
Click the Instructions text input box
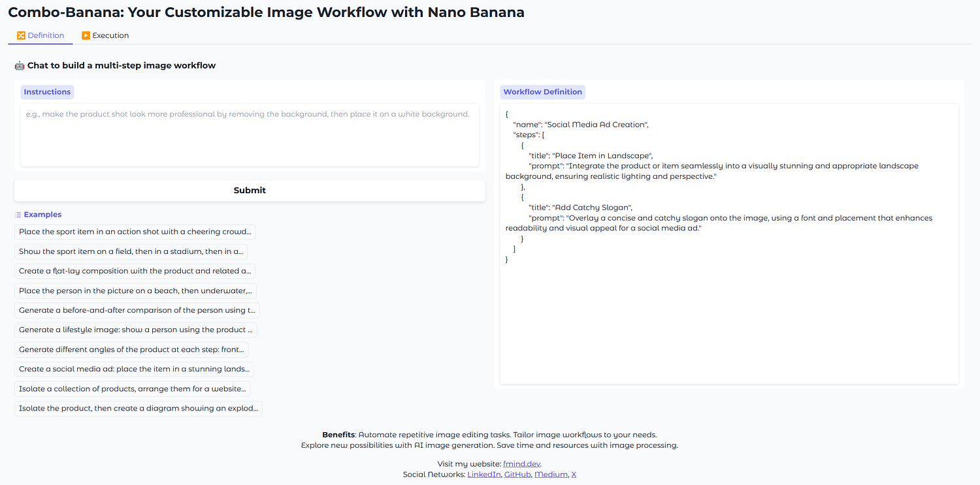click(250, 134)
